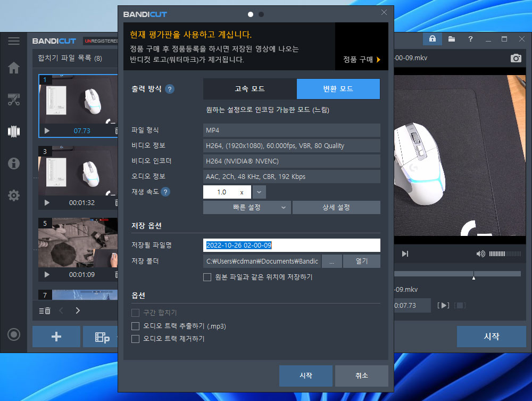Click the AAC, 2Ch, 48 KHz audio info
The height and width of the screenshot is (401, 532).
click(292, 177)
